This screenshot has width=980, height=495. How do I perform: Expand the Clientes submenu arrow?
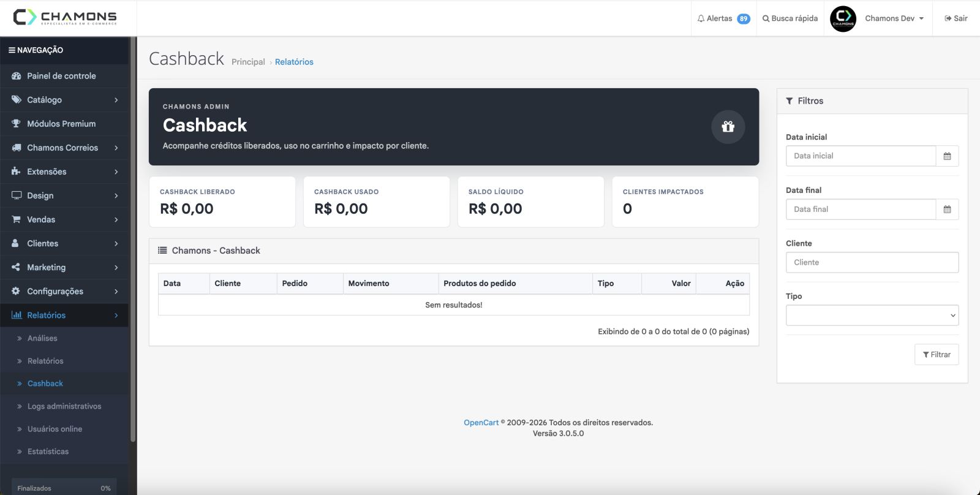116,243
